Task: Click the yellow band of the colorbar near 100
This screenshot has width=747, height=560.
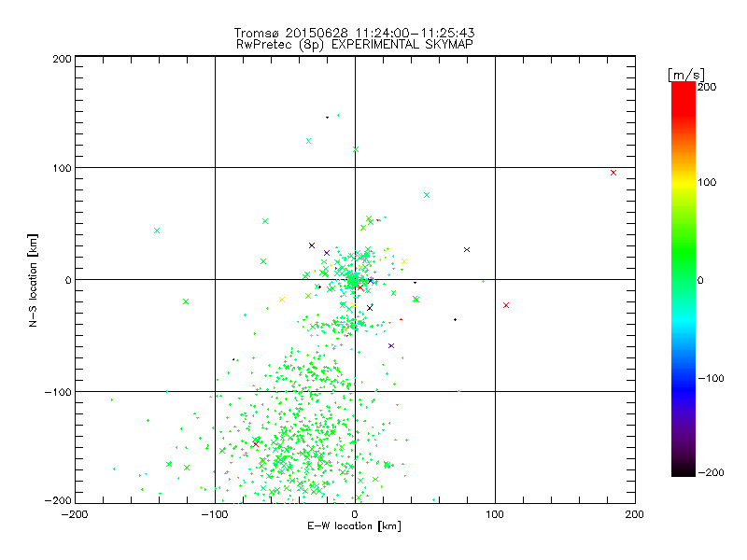Action: coord(684,182)
